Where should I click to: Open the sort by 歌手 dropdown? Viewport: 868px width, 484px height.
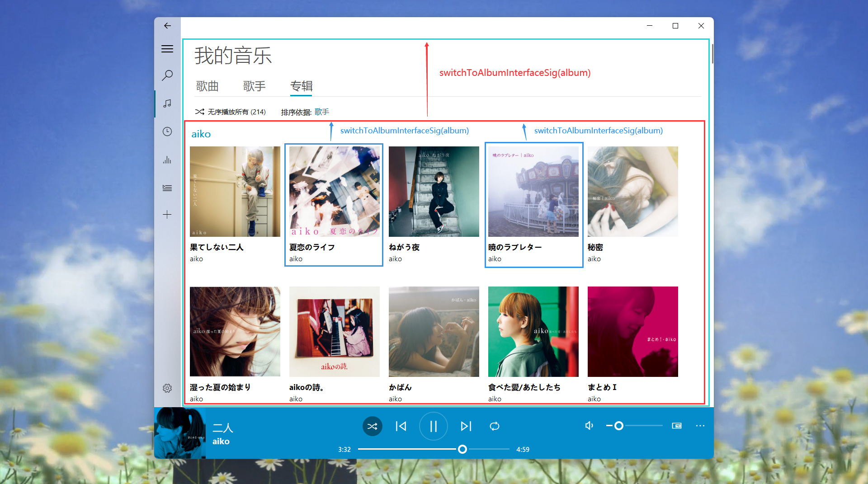322,112
